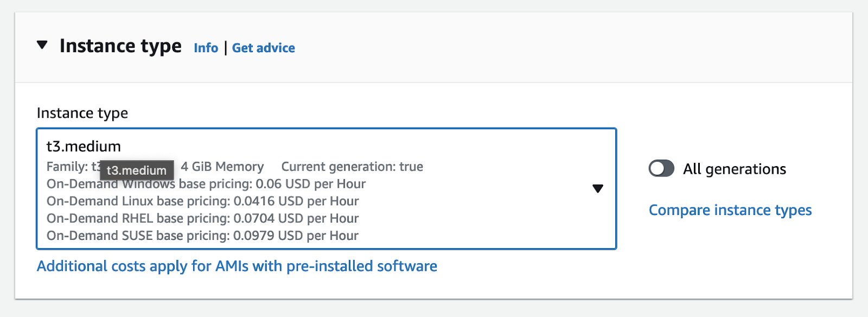Click the All generations label text
This screenshot has width=868, height=317.
[734, 169]
